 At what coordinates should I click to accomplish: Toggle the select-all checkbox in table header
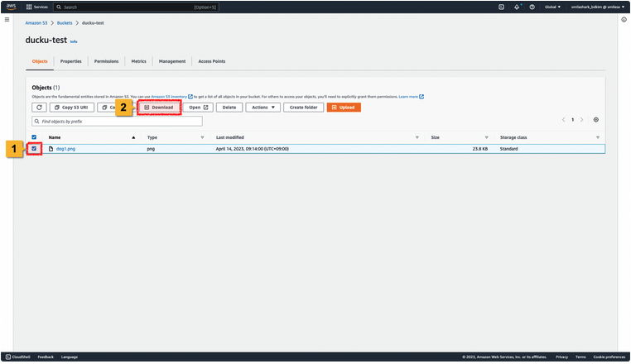pyautogui.click(x=34, y=137)
